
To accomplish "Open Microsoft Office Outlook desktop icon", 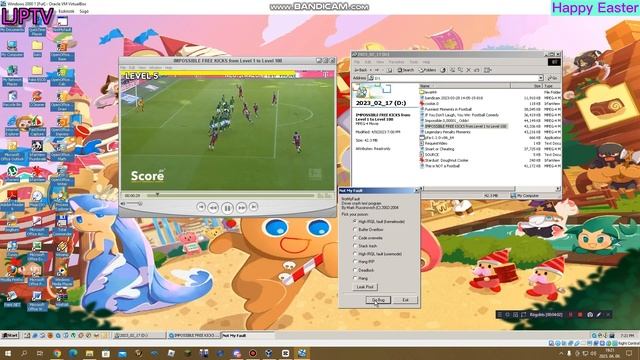I will click(x=12, y=151).
